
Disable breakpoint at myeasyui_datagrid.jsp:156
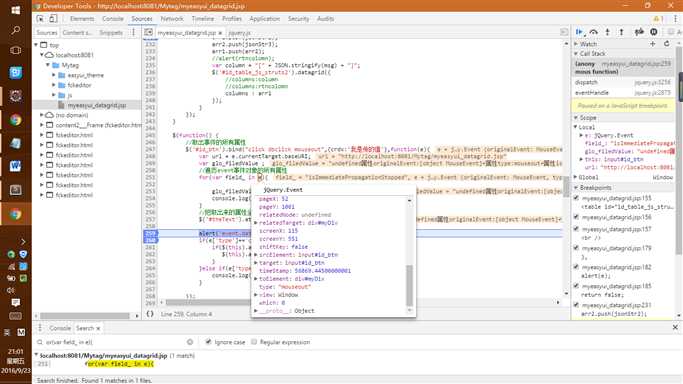pos(577,217)
